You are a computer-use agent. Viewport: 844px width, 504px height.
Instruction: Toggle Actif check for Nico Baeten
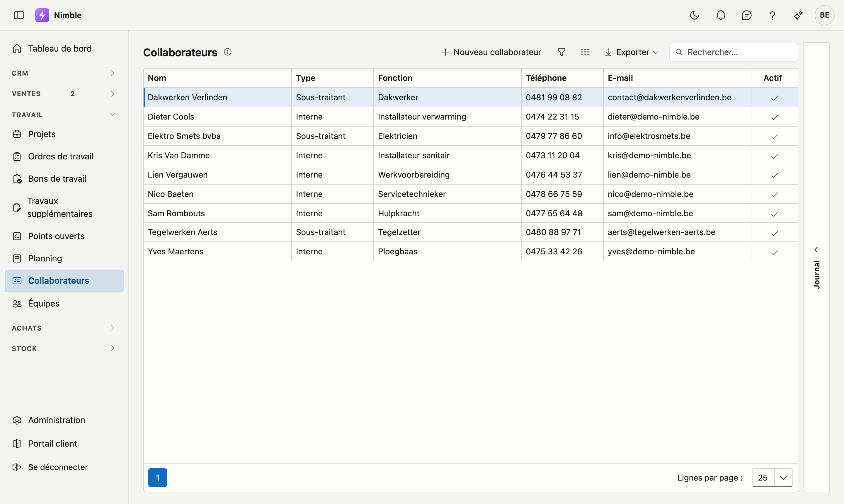click(x=774, y=195)
